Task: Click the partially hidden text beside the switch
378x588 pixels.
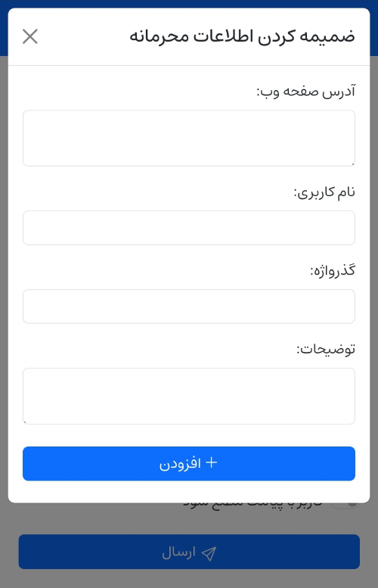Action: click(x=253, y=505)
